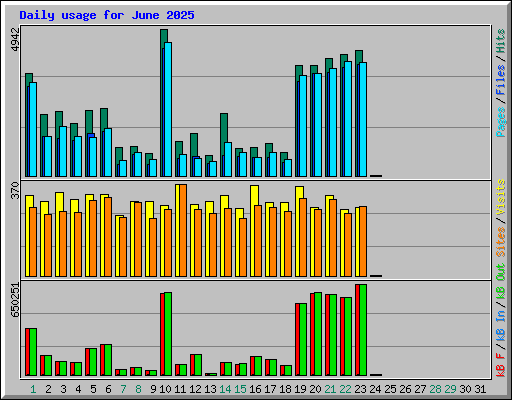Click the orange sites bar for day 7
The width and height of the screenshot is (512, 400).
click(x=123, y=247)
